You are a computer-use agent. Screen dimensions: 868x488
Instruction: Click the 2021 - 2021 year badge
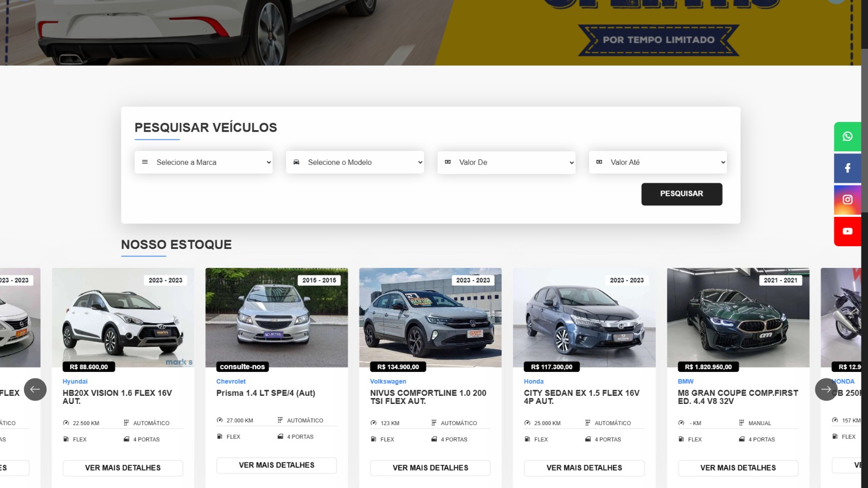tap(781, 280)
